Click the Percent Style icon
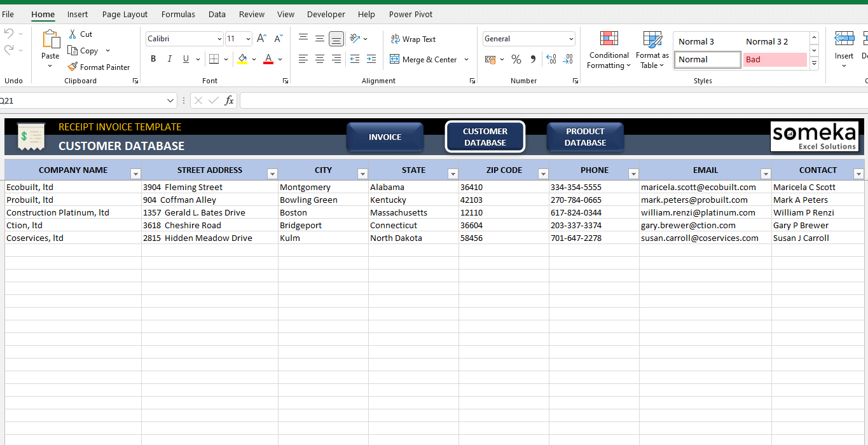The image size is (868, 445). [516, 59]
